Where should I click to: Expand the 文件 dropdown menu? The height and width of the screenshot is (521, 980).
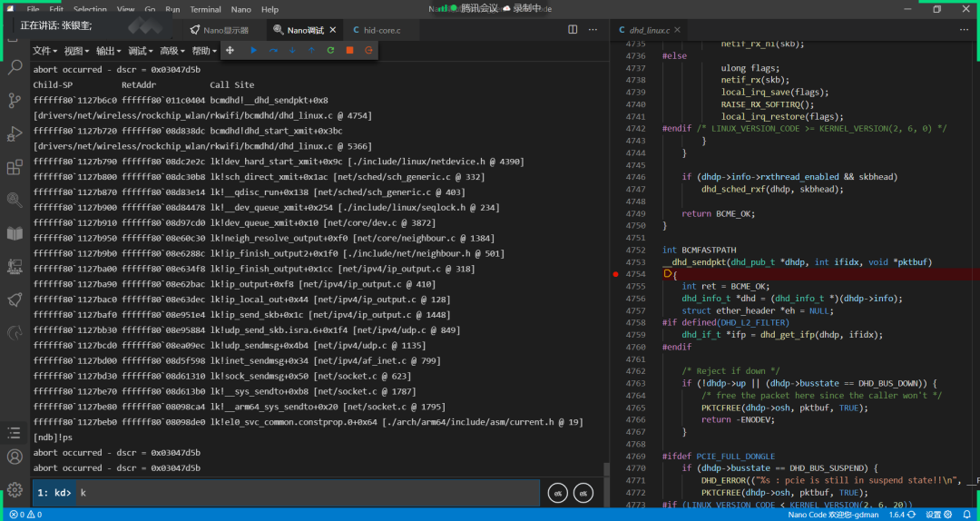[45, 51]
